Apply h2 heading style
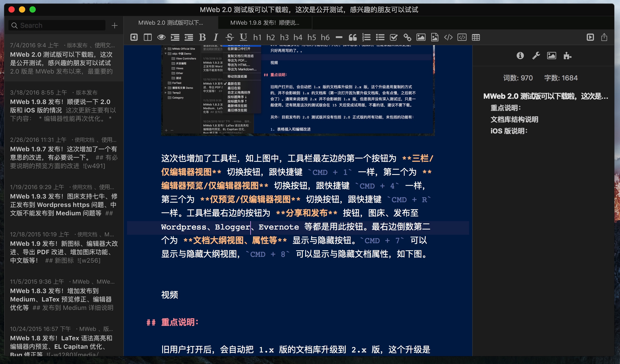Screen dimensions: 620x364 271,38
